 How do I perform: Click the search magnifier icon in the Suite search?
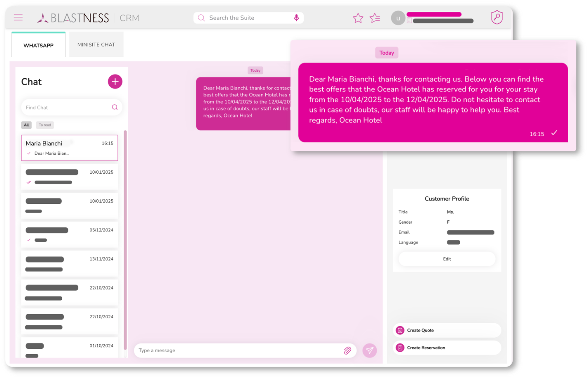click(x=201, y=18)
